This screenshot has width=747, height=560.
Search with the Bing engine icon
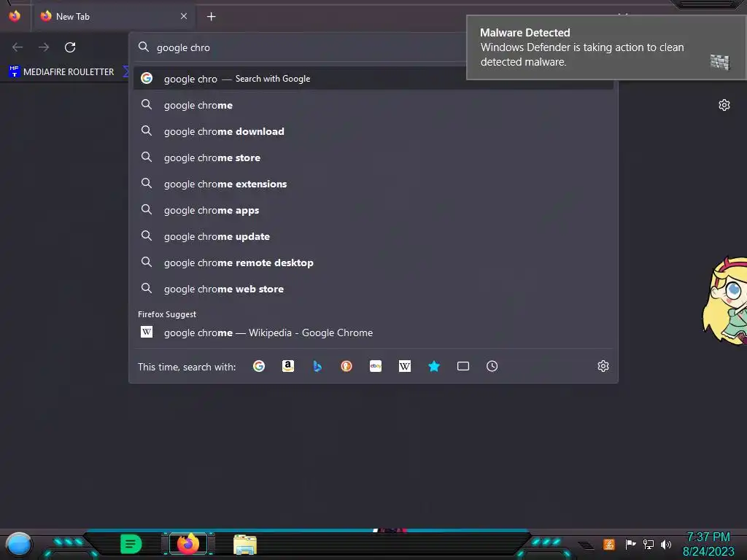[317, 366]
